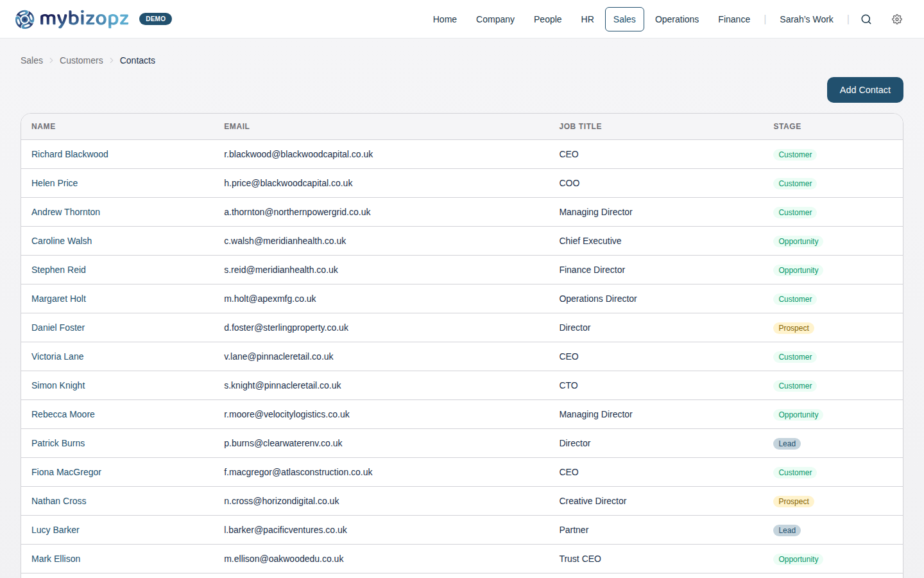Viewport: 924px width, 578px height.
Task: Open the Finance section
Action: (734, 19)
